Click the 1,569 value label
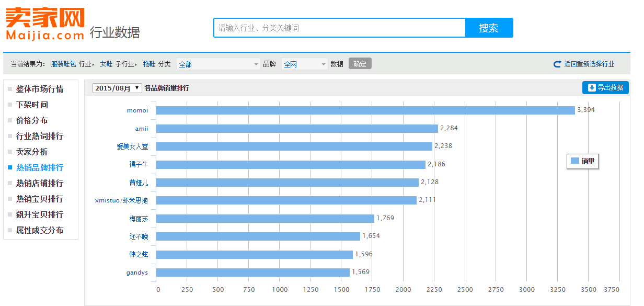 click(x=361, y=272)
